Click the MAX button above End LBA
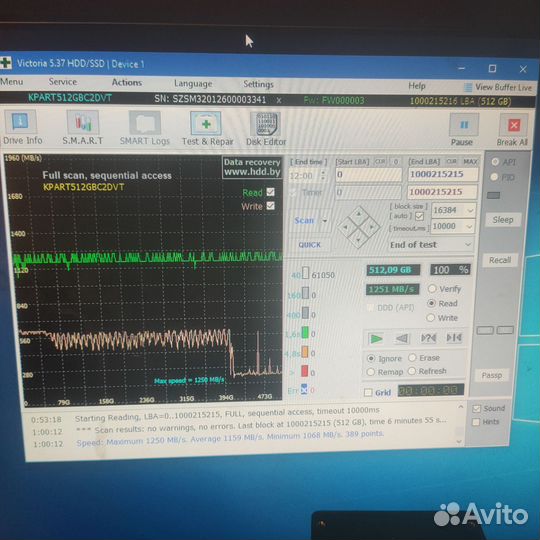The width and height of the screenshot is (540, 540). (x=470, y=162)
